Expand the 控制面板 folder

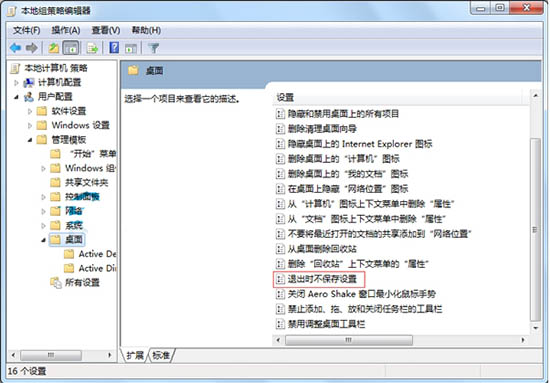click(x=43, y=197)
